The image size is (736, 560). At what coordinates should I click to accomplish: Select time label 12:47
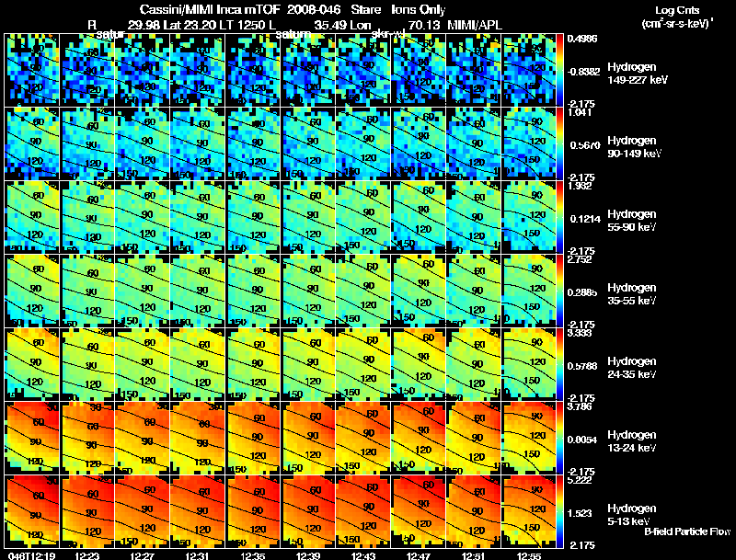click(419, 555)
